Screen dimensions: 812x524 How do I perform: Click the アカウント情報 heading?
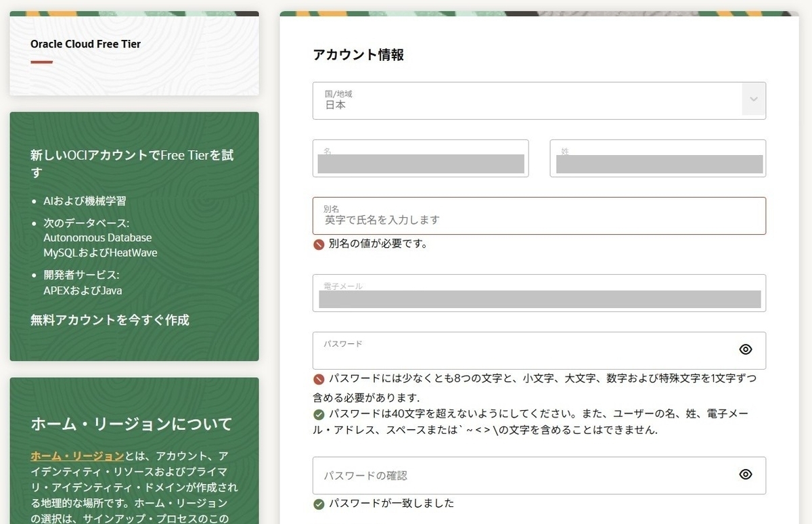tap(359, 56)
